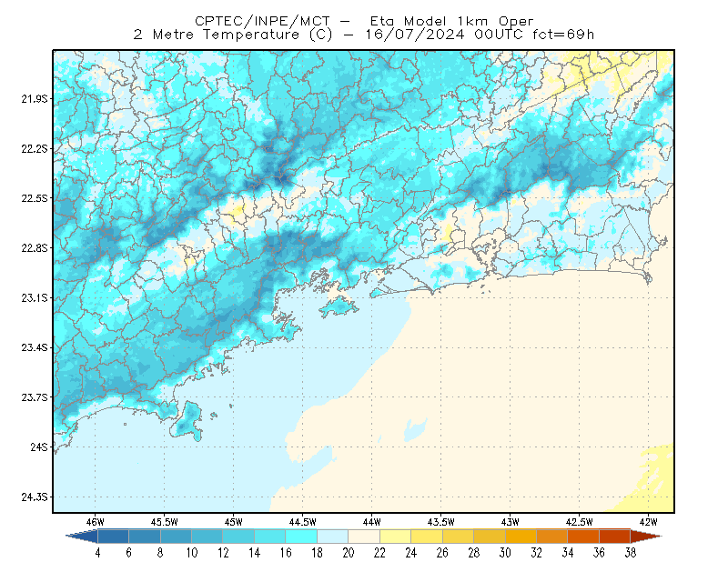Select the 23.7S latitude label
This screenshot has width=728, height=562.
35,397
